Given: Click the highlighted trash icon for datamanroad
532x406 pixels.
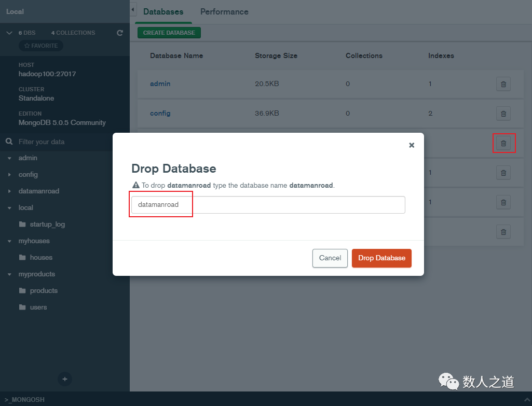Looking at the screenshot, I should (503, 143).
